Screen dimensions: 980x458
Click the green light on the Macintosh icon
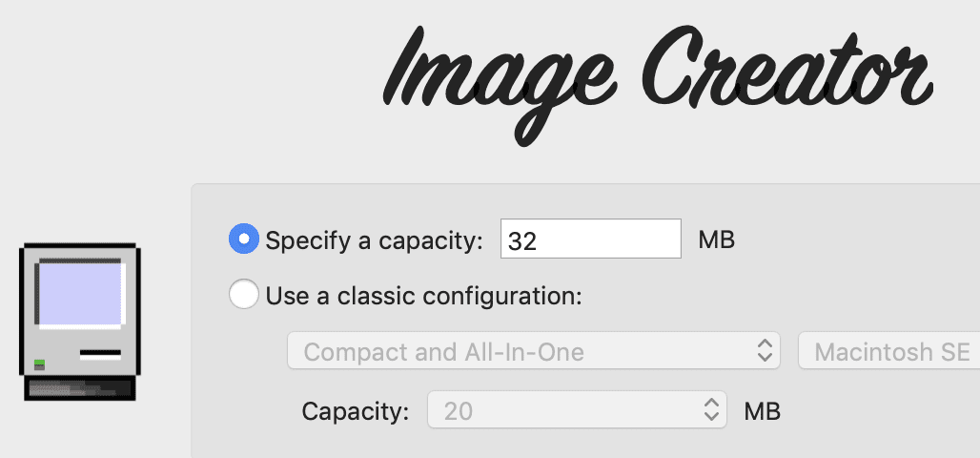(39, 362)
